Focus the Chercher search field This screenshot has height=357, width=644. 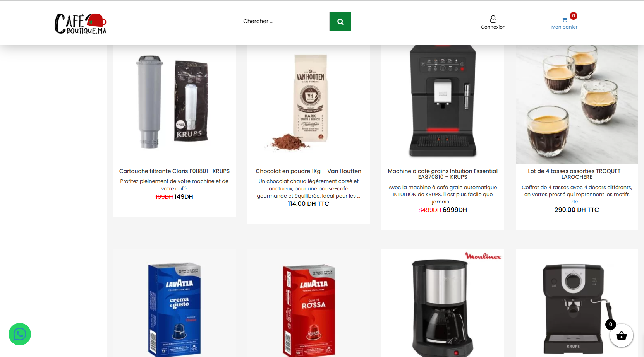coord(284,21)
